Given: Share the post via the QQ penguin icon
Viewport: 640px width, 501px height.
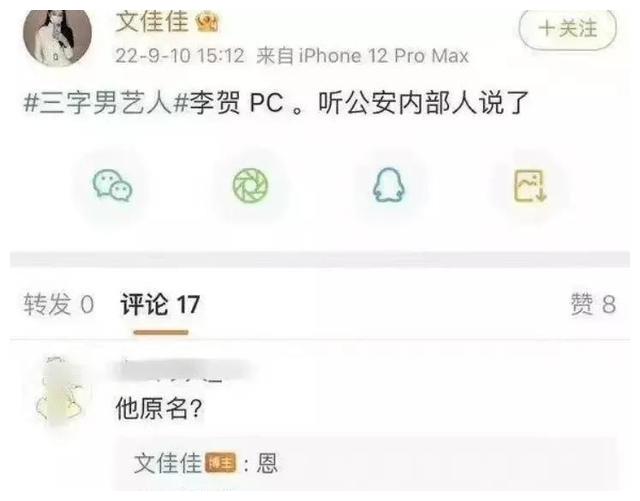Looking at the screenshot, I should [x=389, y=185].
